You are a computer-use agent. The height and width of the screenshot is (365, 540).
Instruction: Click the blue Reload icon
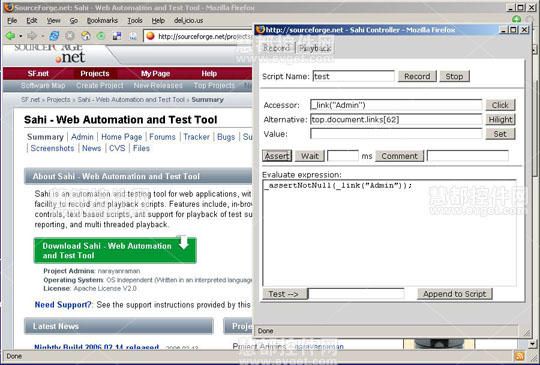54,35
